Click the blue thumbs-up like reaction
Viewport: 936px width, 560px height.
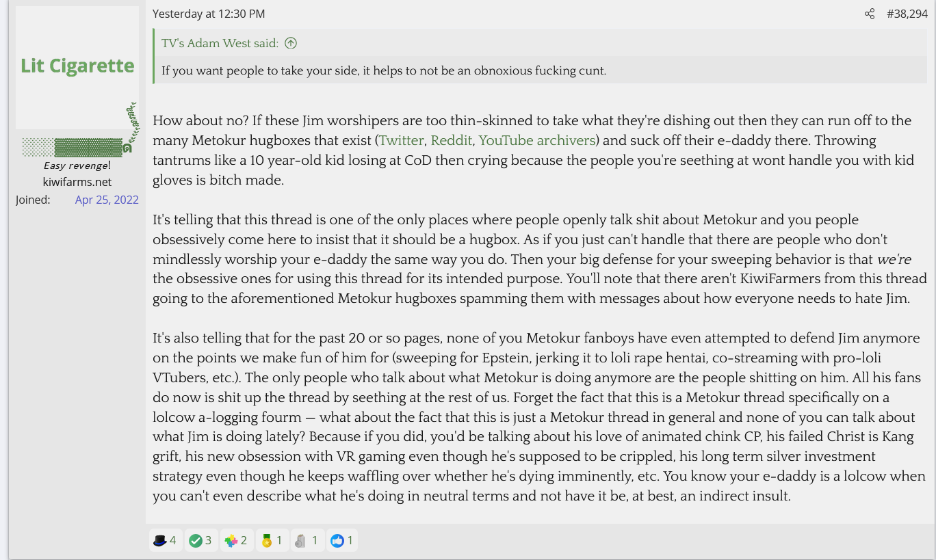click(x=341, y=540)
